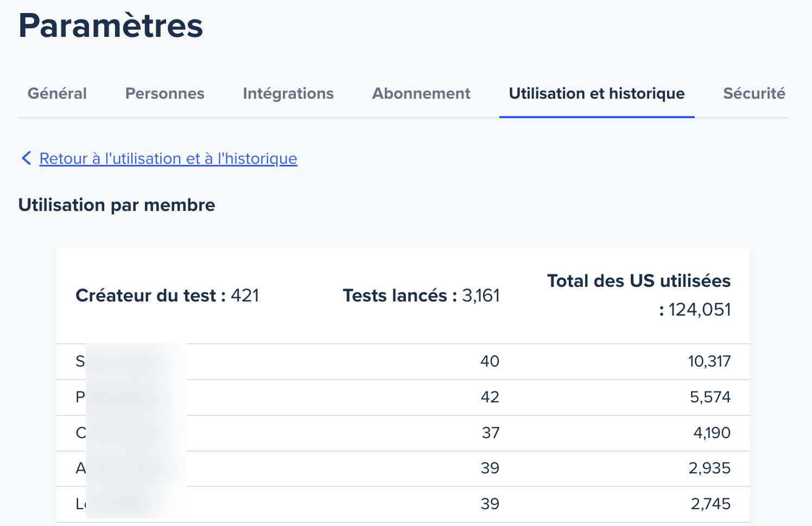Viewport: 812px width, 526px height.
Task: Click the value 10,317 in US column
Action: (x=709, y=361)
